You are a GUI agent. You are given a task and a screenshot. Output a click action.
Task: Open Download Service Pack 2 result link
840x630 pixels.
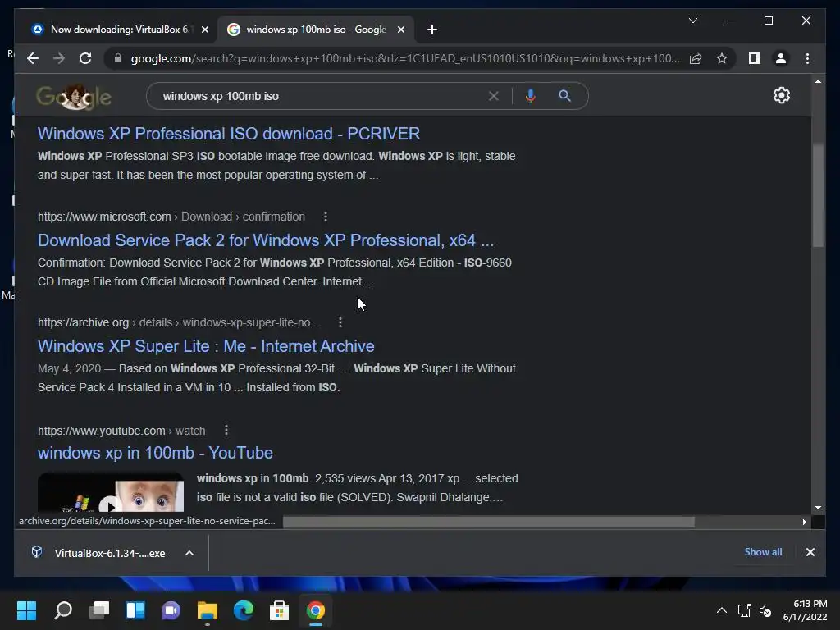266,240
